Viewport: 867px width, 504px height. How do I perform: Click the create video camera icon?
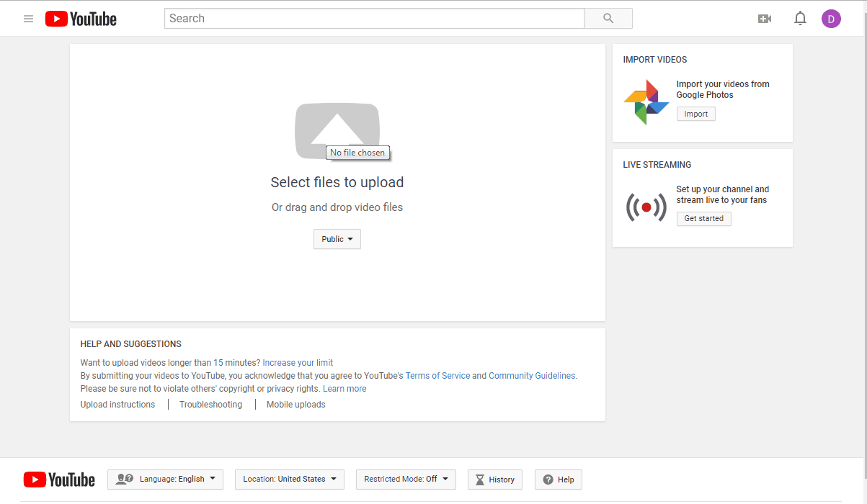point(765,19)
